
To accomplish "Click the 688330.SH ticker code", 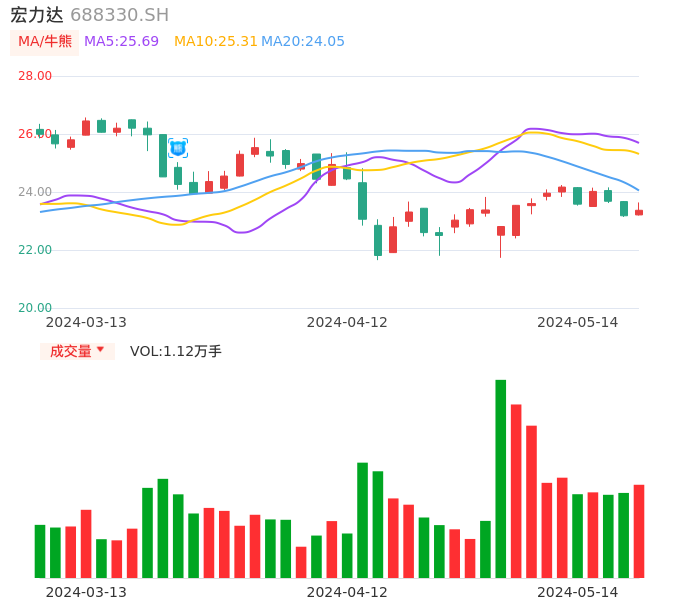I will pyautogui.click(x=119, y=15).
